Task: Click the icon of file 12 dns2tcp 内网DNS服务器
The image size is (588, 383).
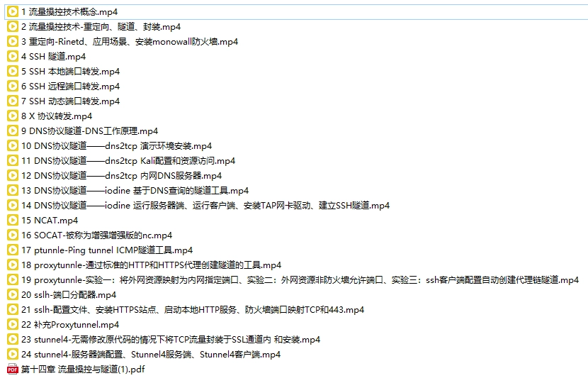Action: coord(12,175)
